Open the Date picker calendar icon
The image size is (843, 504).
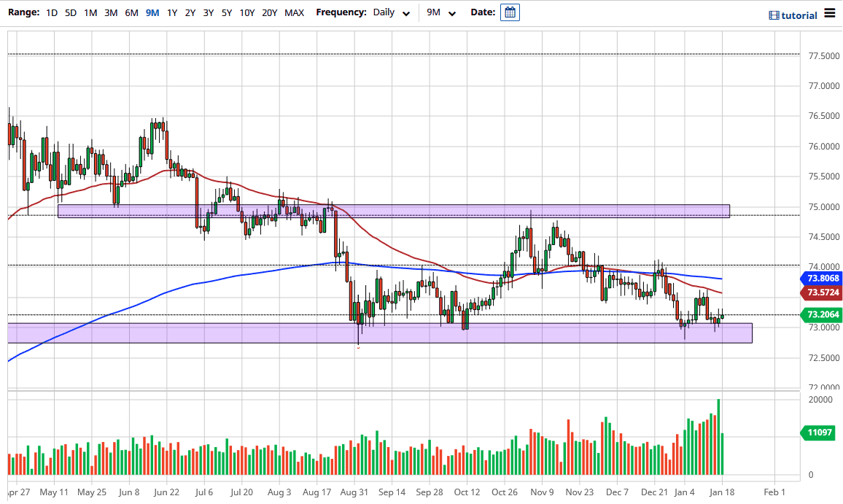click(x=509, y=12)
